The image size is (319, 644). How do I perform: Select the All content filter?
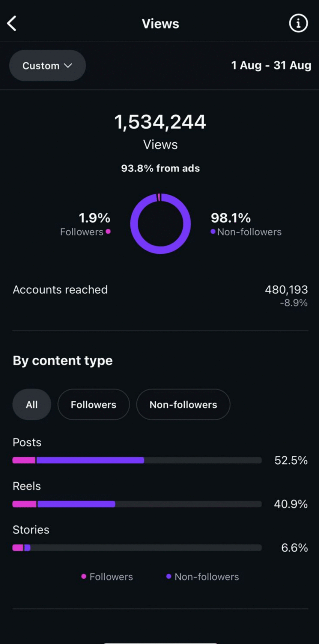click(x=32, y=404)
